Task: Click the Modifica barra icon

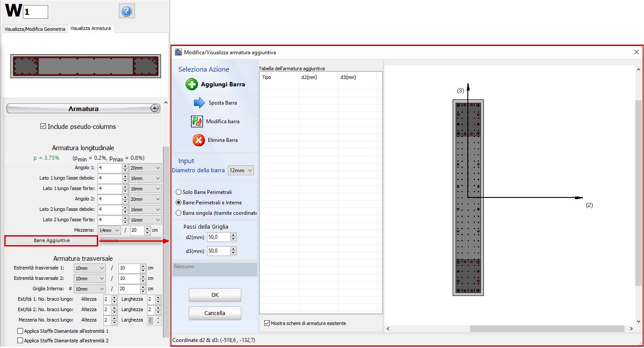Action: point(197,121)
